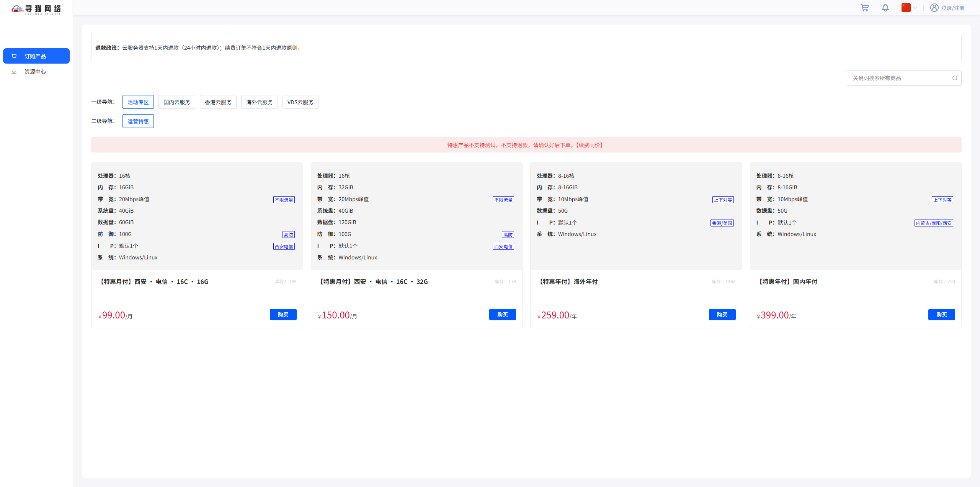
Task: Open the shopping cart icon
Action: pos(864,8)
